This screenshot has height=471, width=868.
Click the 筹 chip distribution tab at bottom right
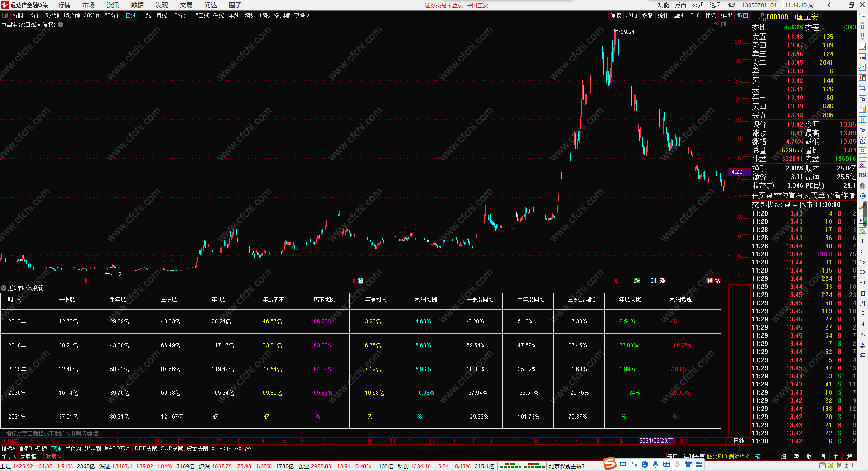[x=849, y=457]
